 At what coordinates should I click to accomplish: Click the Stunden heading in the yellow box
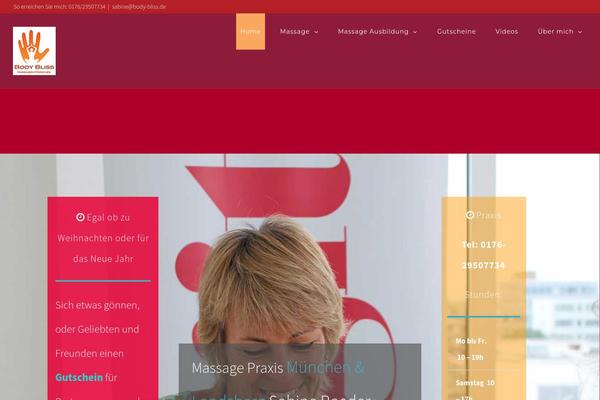pyautogui.click(x=482, y=294)
